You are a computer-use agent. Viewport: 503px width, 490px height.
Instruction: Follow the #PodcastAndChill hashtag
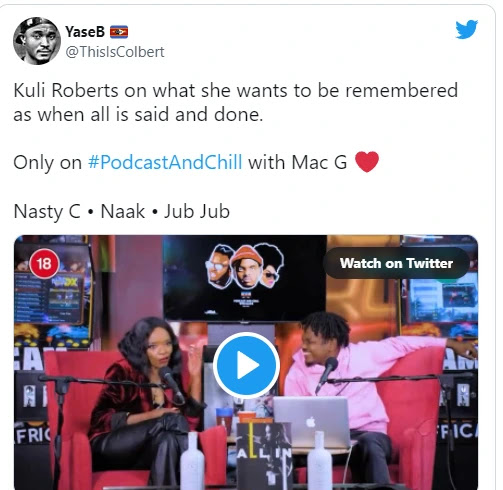pyautogui.click(x=165, y=162)
